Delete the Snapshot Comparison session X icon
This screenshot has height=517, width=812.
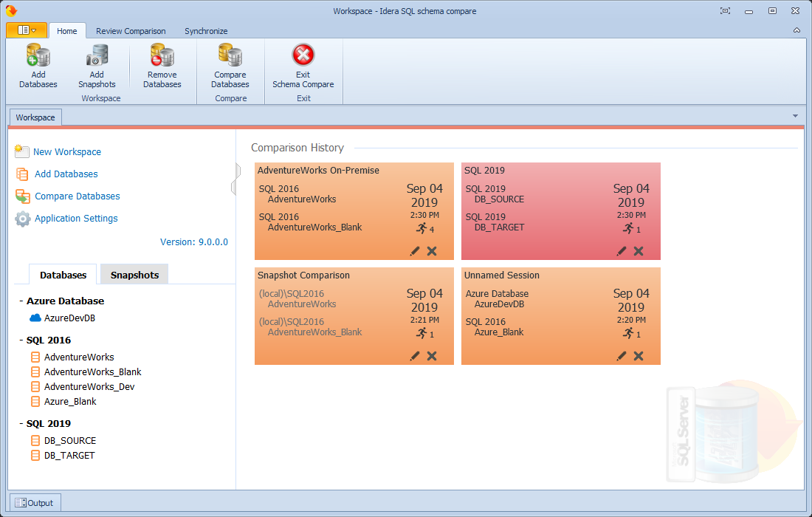click(432, 356)
